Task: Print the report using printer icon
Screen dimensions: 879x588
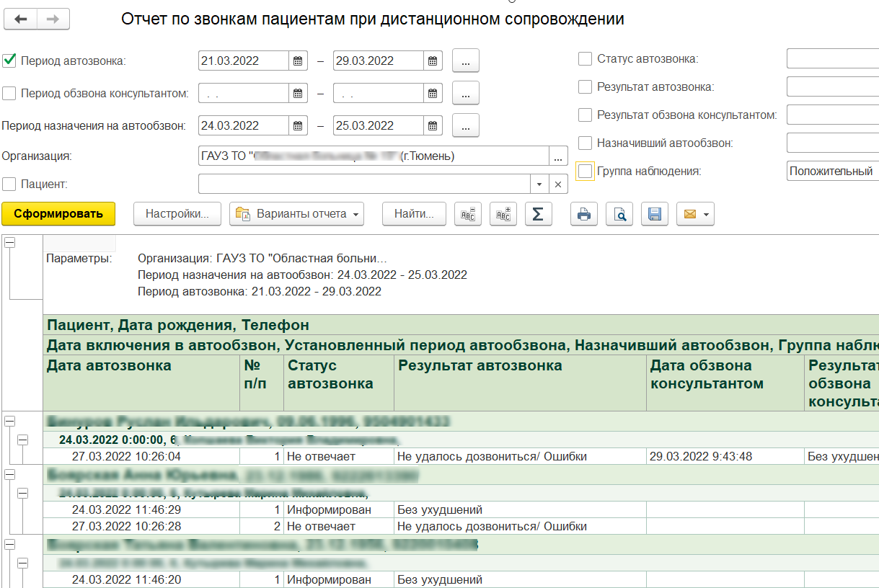Action: (584, 214)
